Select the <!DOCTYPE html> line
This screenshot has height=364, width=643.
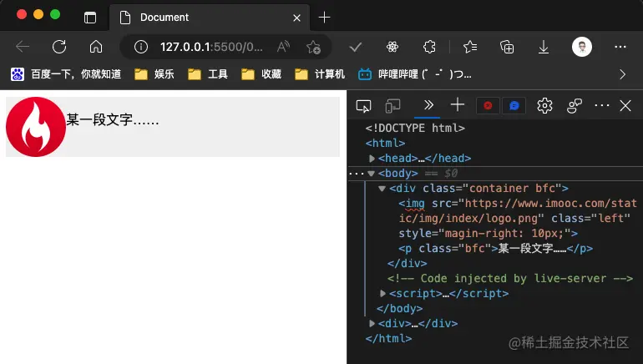[415, 129]
